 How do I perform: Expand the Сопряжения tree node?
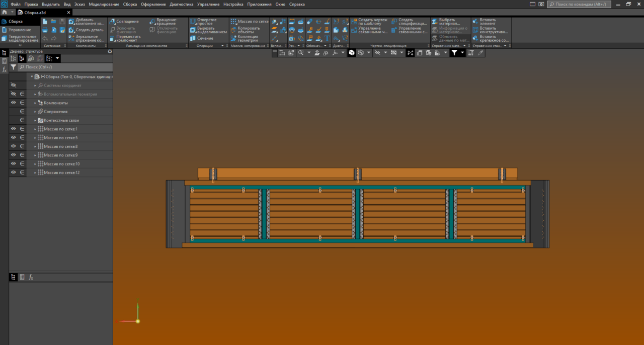(x=35, y=112)
